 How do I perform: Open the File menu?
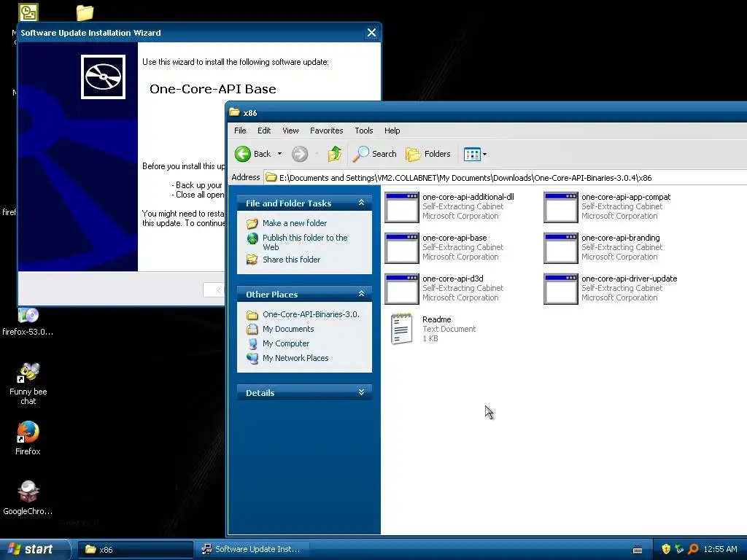240,131
